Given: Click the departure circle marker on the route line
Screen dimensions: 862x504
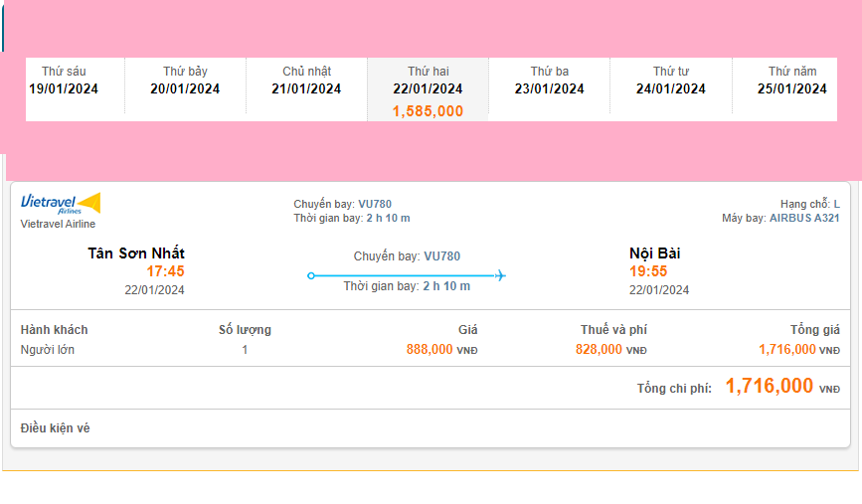Looking at the screenshot, I should [311, 275].
